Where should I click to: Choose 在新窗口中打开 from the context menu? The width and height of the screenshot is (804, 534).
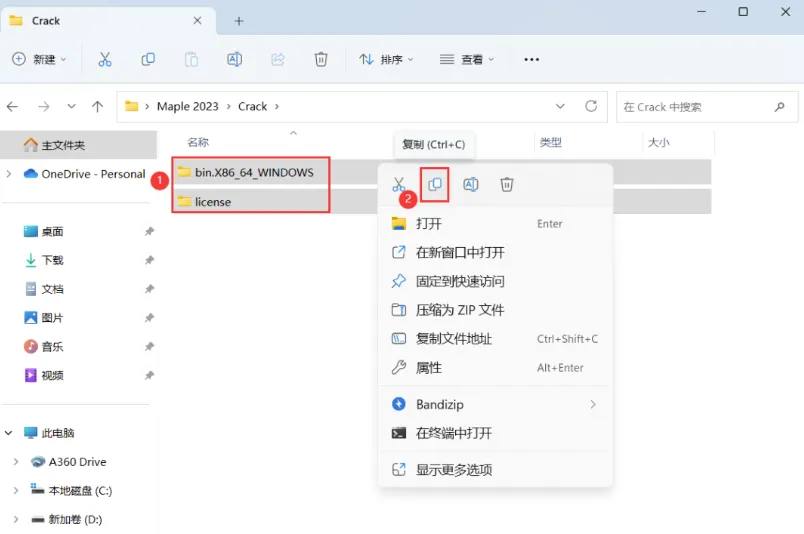pos(495,252)
